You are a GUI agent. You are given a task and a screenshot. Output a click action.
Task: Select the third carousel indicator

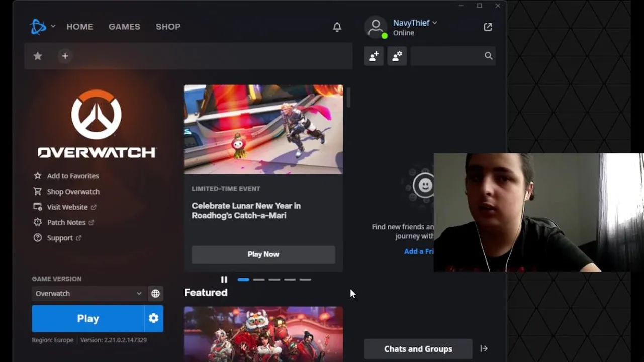(x=274, y=280)
